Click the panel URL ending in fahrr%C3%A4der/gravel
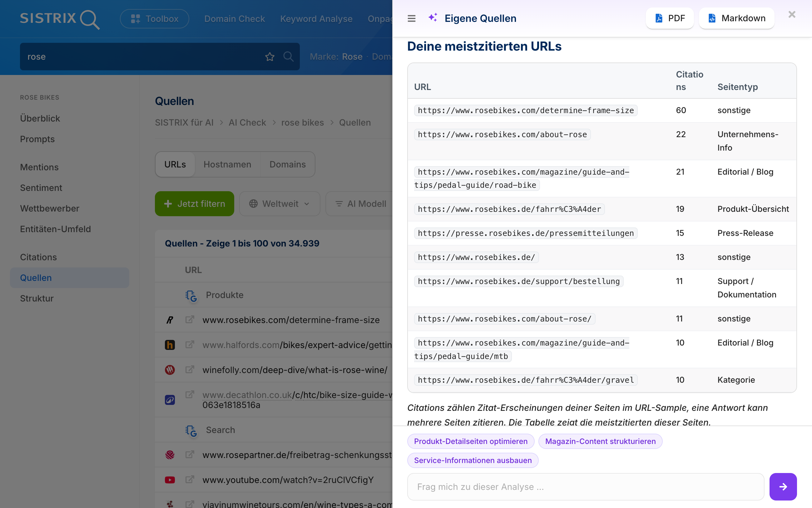The height and width of the screenshot is (508, 812). click(x=526, y=380)
